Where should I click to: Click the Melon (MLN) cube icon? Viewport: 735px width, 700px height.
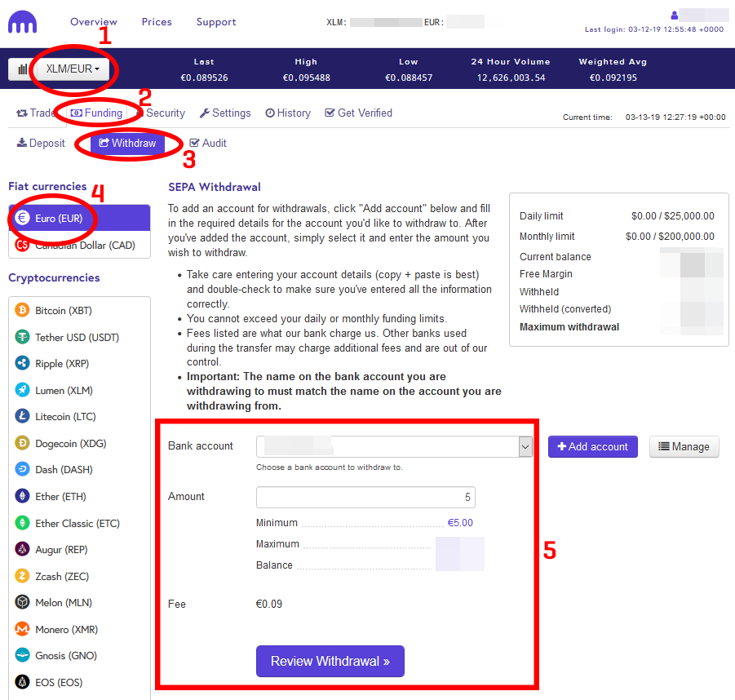click(x=22, y=601)
